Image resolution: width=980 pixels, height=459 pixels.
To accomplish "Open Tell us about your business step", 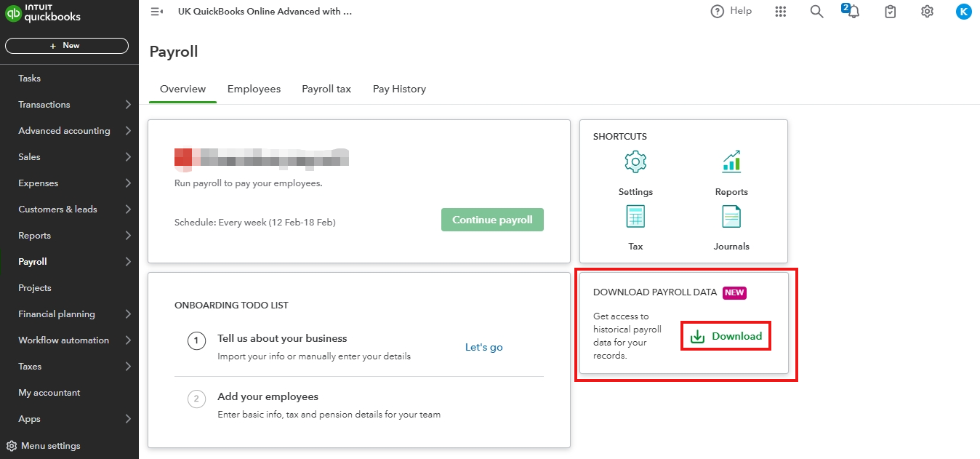I will tap(282, 338).
